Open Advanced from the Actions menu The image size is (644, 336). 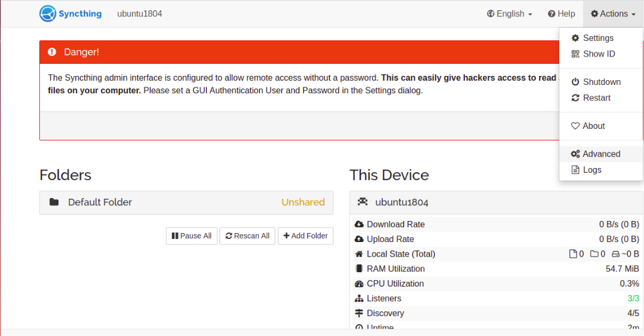(x=601, y=154)
